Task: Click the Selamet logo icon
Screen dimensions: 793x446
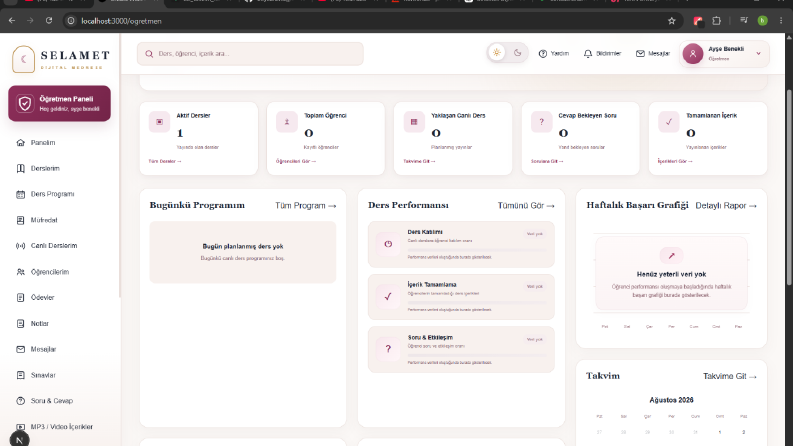Action: [x=23, y=59]
